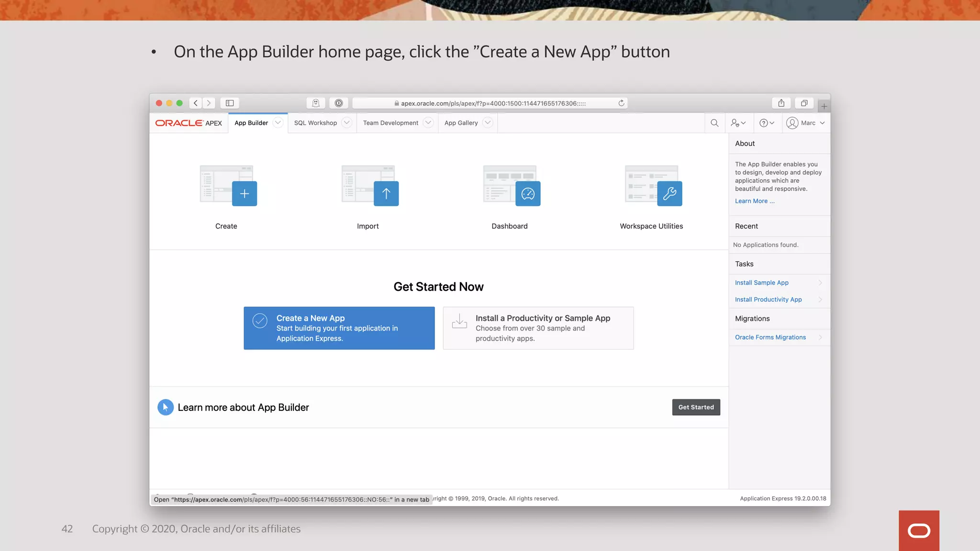Click the search magnifier icon
Image resolution: width=980 pixels, height=551 pixels.
pos(714,123)
